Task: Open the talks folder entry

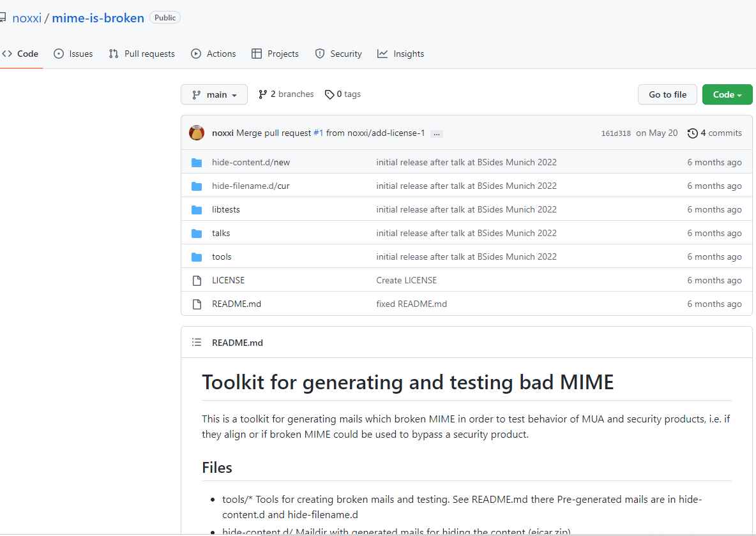Action: tap(221, 233)
